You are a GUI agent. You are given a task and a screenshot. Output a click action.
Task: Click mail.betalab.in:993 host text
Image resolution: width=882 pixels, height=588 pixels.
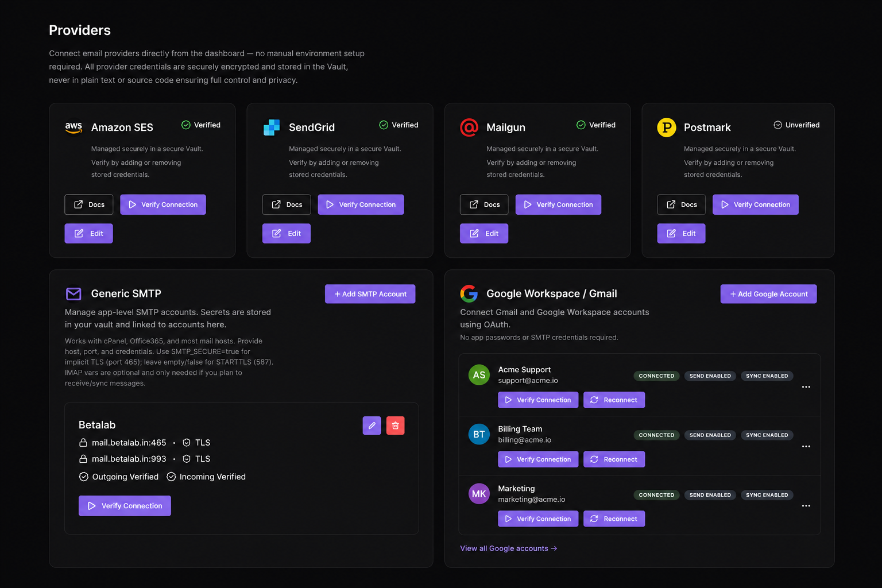[129, 459]
